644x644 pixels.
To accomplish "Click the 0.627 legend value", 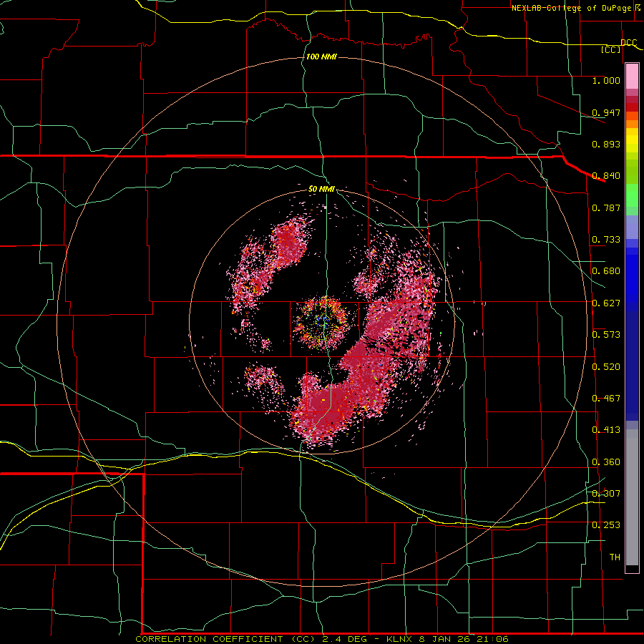I will coord(606,303).
